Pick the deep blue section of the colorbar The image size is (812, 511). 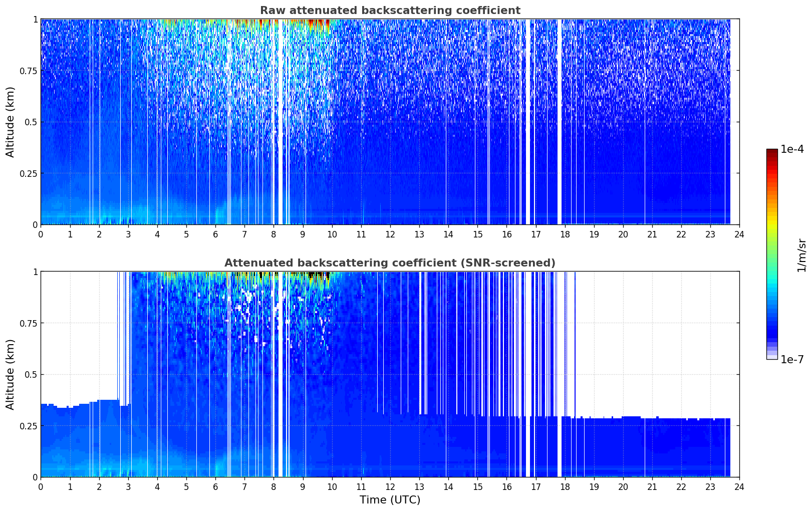click(772, 331)
